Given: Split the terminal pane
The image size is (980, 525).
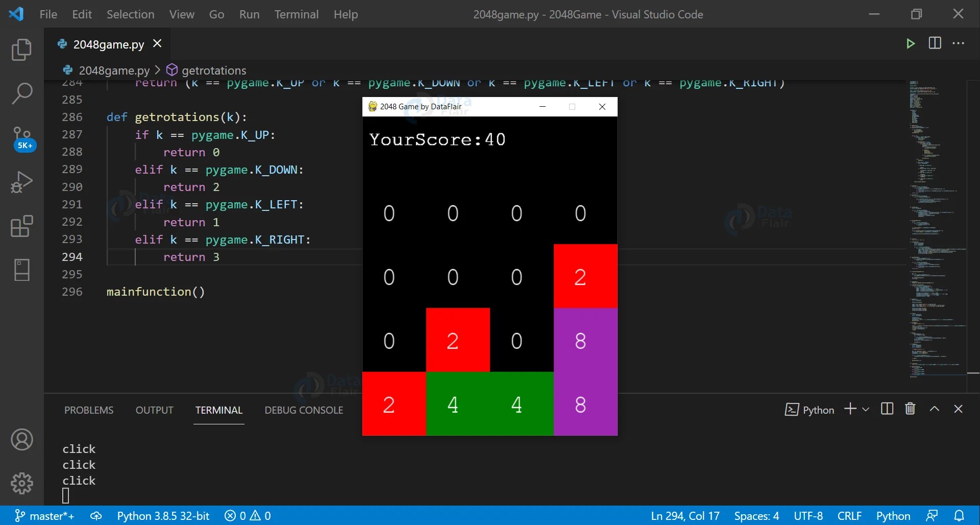Looking at the screenshot, I should pyautogui.click(x=887, y=409).
